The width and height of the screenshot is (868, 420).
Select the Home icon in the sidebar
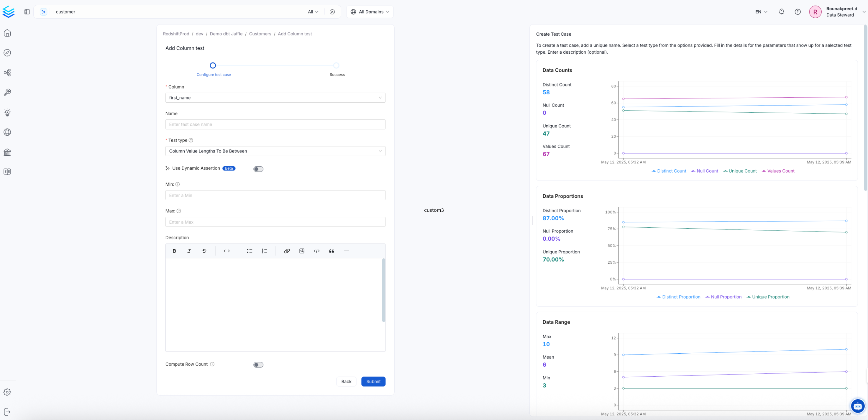coord(7,33)
